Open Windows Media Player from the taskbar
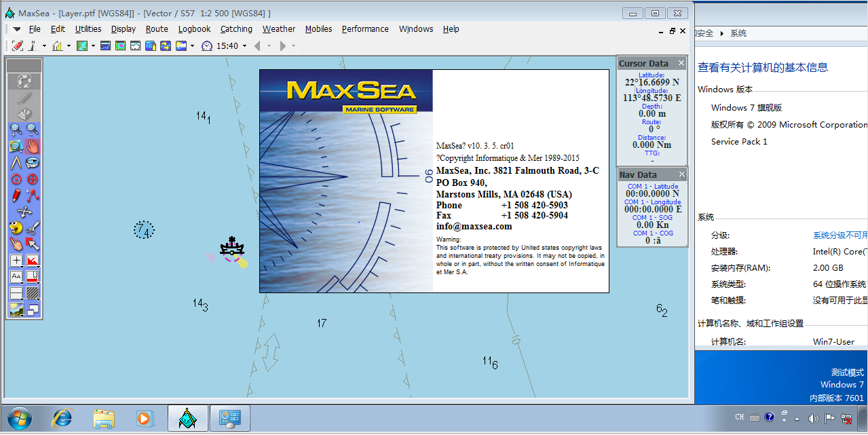 pos(145,418)
